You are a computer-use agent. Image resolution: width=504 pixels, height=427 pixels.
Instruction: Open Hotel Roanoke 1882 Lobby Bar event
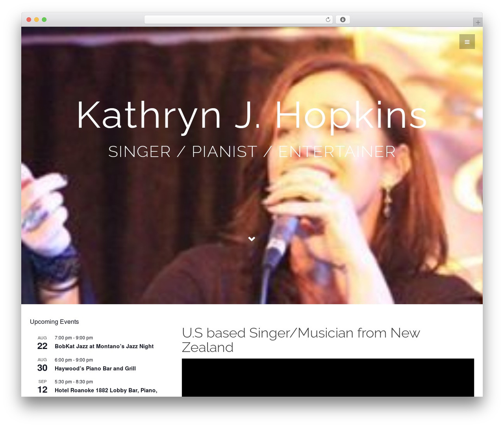point(106,390)
